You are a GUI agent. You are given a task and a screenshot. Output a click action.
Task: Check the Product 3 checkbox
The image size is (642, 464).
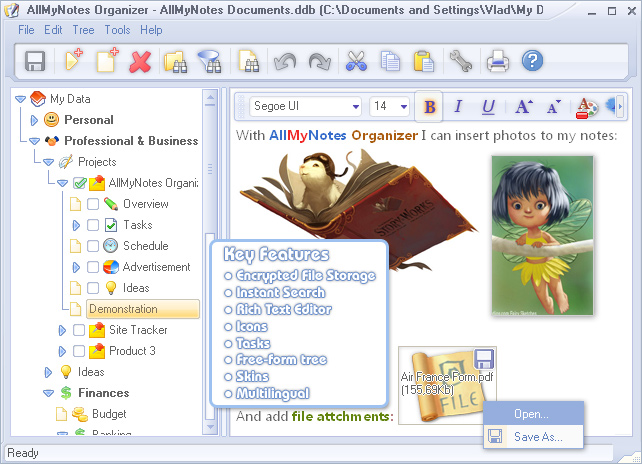tap(79, 351)
